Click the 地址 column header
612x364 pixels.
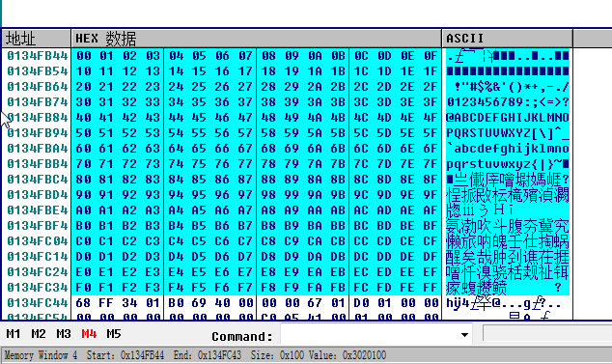[x=37, y=39]
